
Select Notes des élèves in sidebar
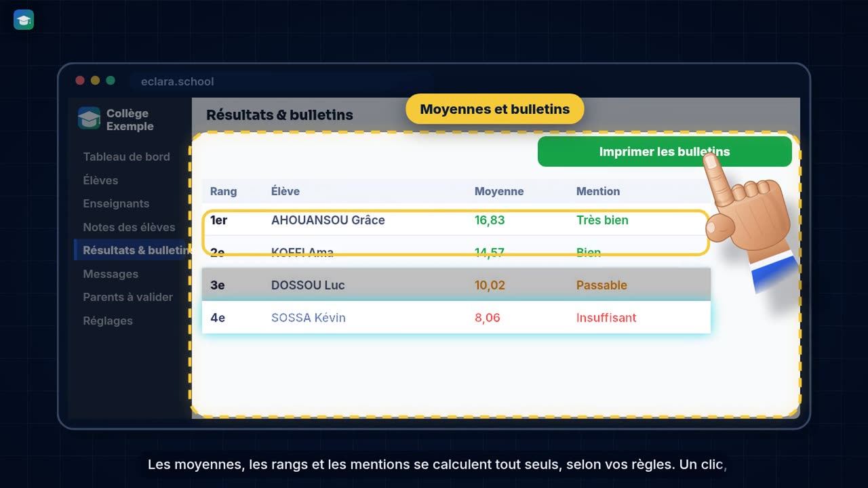(x=129, y=227)
